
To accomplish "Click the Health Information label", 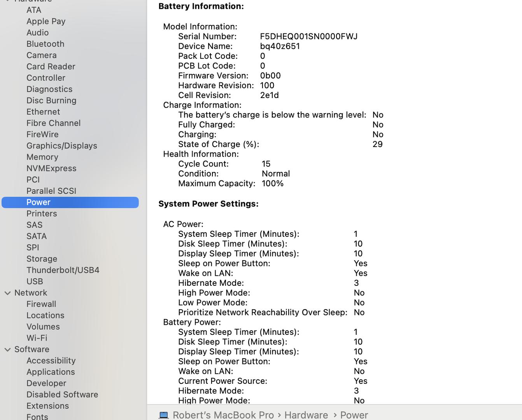I will (201, 154).
